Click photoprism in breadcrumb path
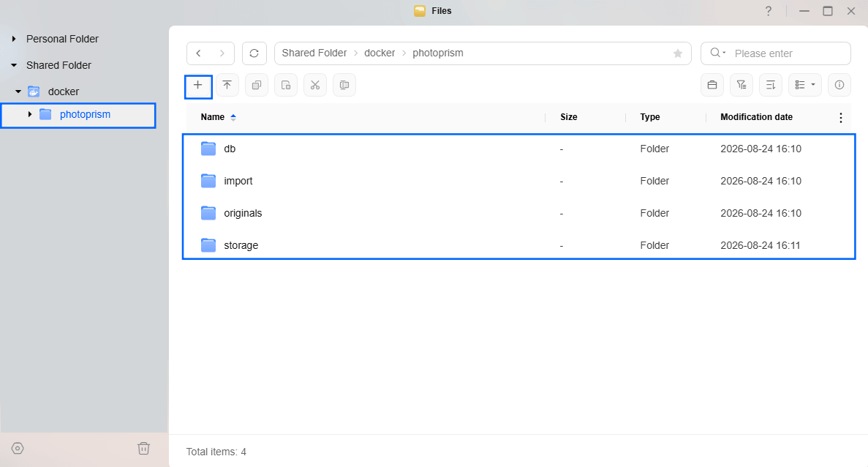868x467 pixels. point(438,53)
